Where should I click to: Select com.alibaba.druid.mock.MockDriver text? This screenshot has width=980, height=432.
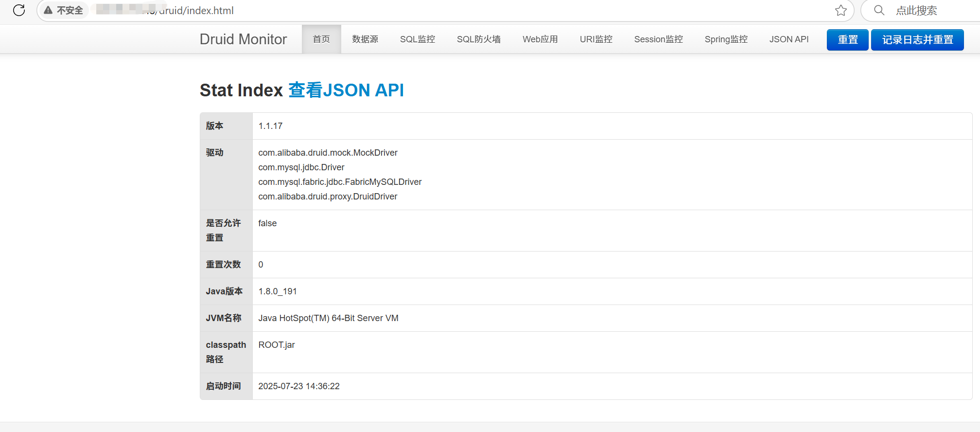point(328,153)
